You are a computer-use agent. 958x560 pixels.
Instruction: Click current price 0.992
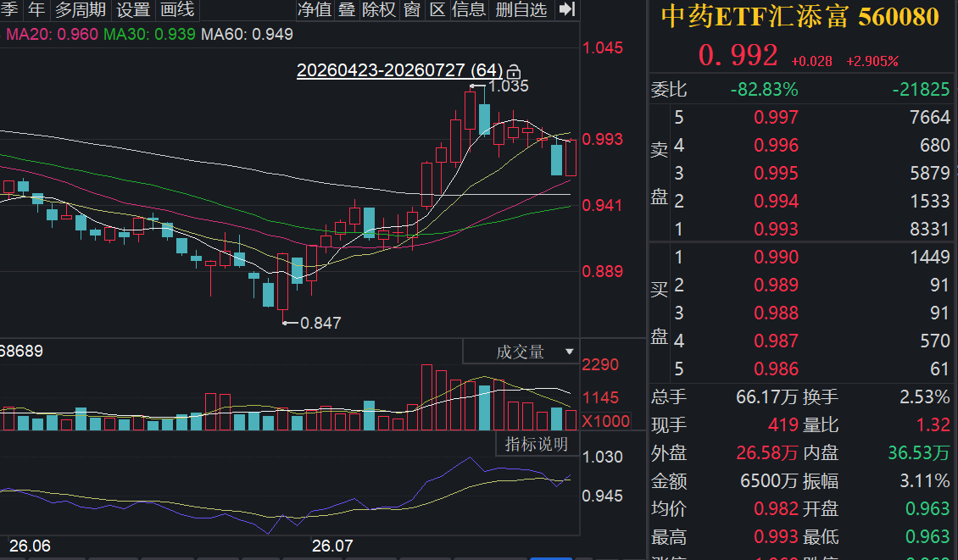pos(738,55)
